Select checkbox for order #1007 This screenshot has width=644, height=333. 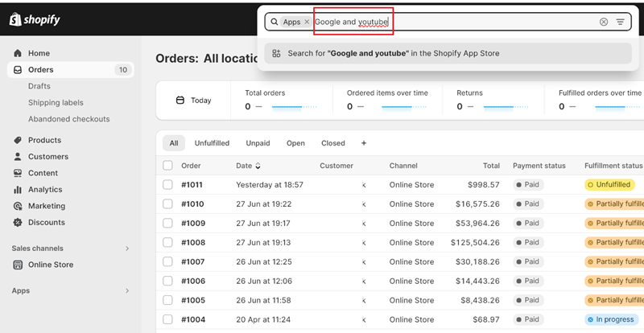pyautogui.click(x=167, y=261)
